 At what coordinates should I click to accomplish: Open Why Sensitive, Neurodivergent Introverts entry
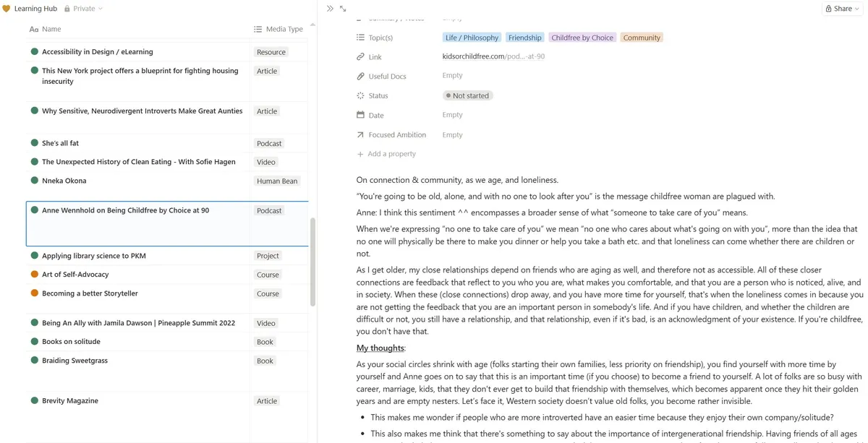coord(142,111)
